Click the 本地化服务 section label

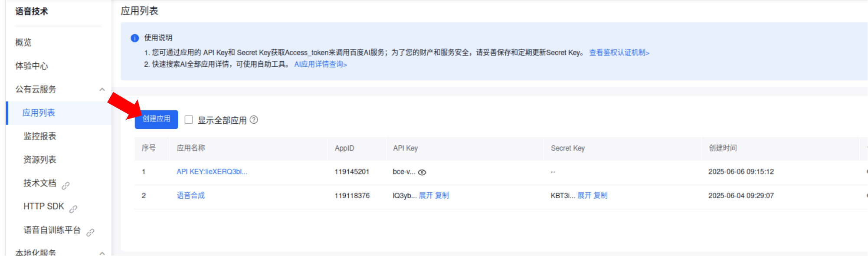click(36, 252)
